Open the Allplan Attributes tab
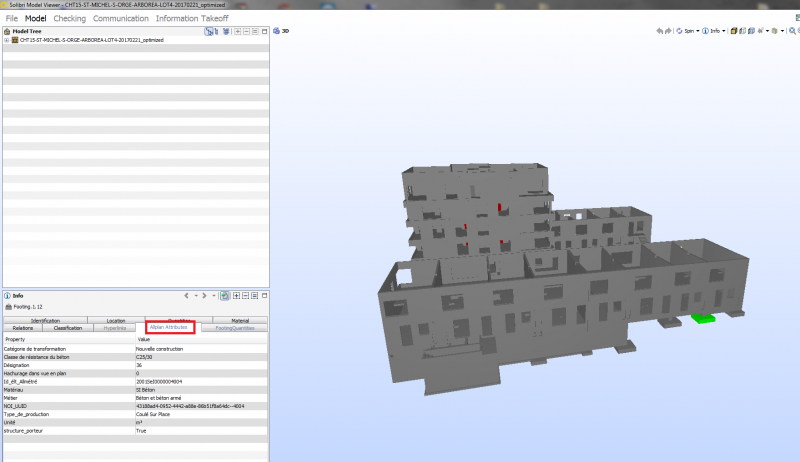The height and width of the screenshot is (462, 800). point(169,327)
